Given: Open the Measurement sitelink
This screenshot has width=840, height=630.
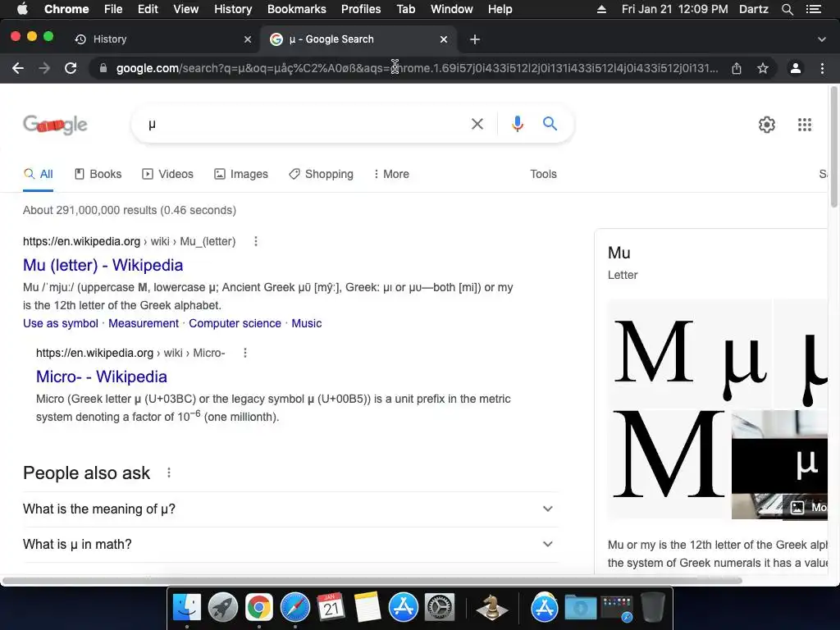Looking at the screenshot, I should [143, 323].
